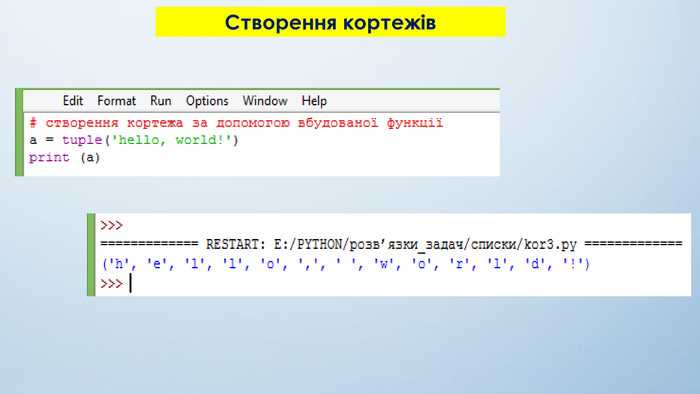Viewport: 700px width, 394px height.
Task: Open the Help menu
Action: 314,101
